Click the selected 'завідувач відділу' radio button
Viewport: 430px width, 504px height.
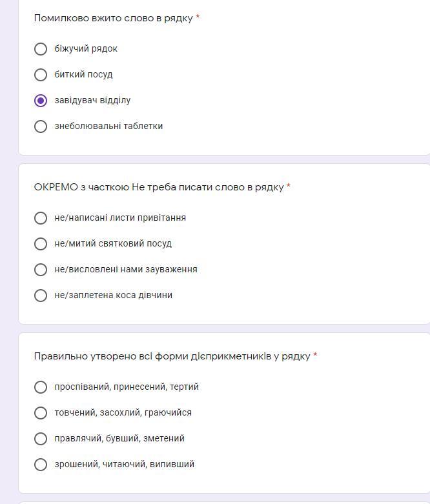[41, 100]
